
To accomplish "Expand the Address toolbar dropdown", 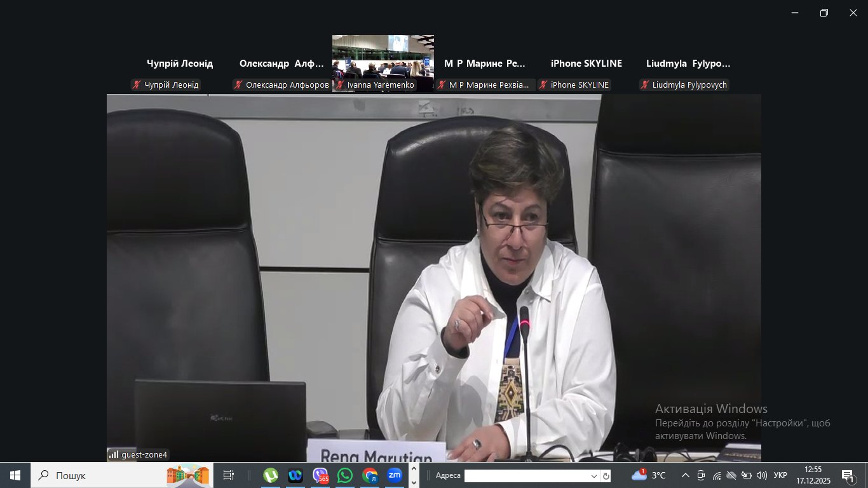I will click(x=594, y=476).
